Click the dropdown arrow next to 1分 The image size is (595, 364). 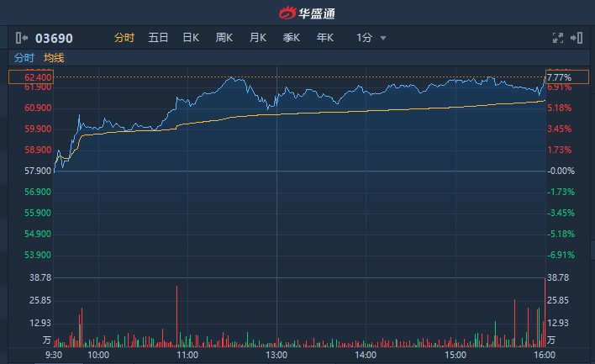point(383,38)
